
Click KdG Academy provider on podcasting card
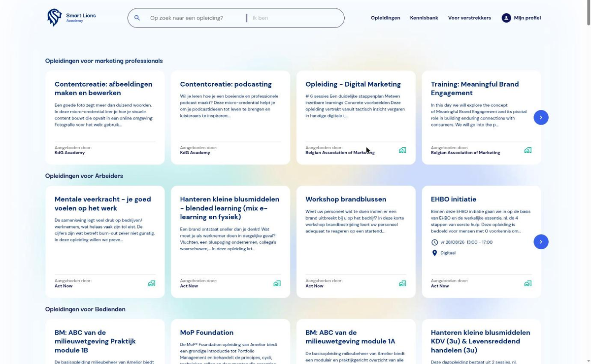click(195, 153)
